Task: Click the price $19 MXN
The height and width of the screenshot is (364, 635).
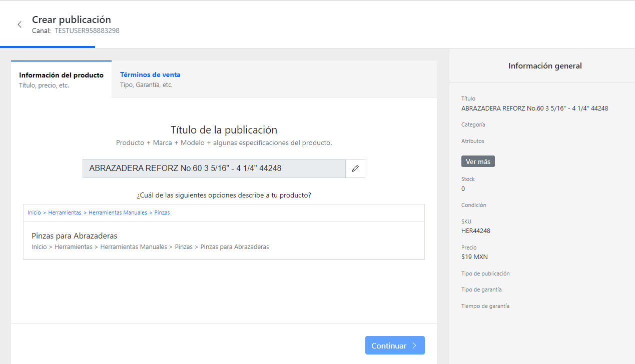Action: click(x=474, y=257)
